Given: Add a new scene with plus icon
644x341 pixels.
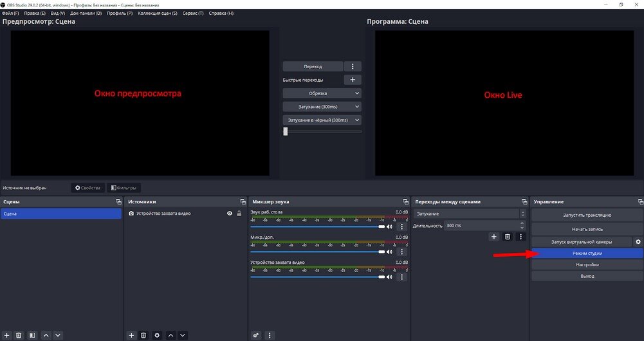Looking at the screenshot, I should tap(6, 335).
